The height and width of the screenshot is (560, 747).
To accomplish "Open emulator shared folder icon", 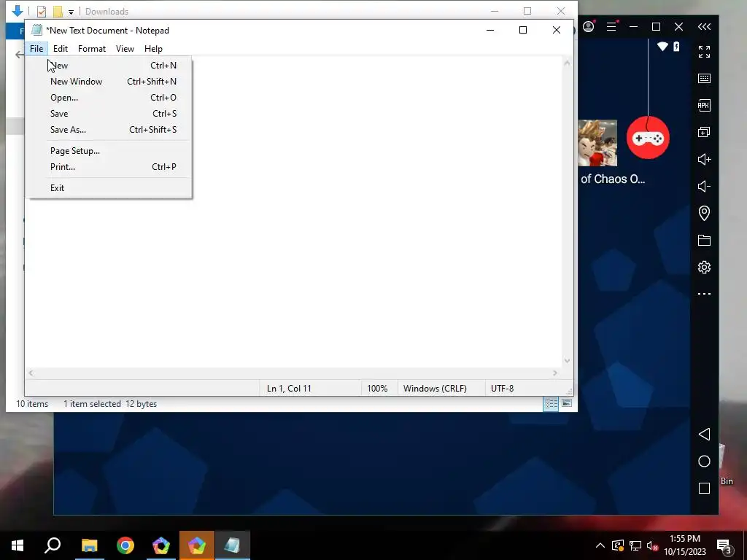I will (x=704, y=240).
